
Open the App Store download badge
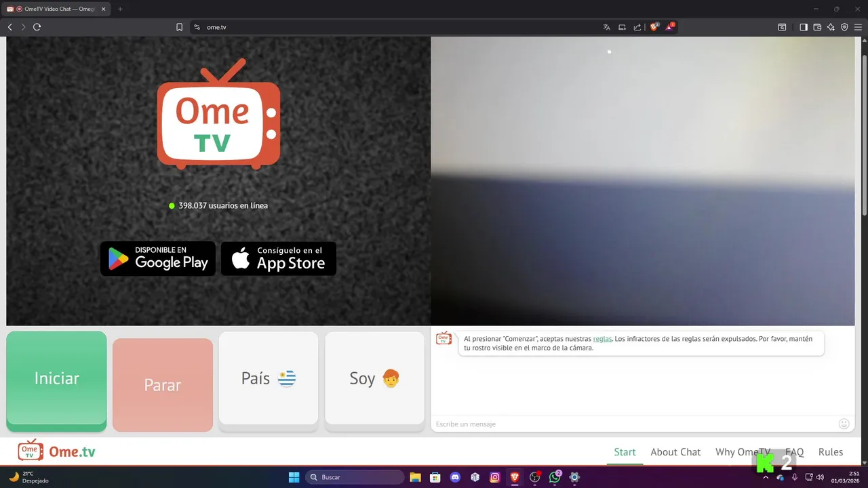pyautogui.click(x=279, y=258)
